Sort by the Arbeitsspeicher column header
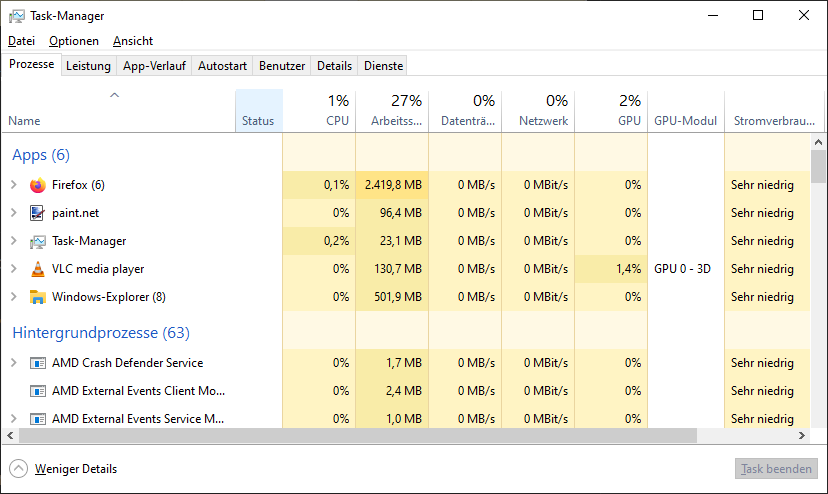Image resolution: width=828 pixels, height=494 pixels. coord(392,110)
